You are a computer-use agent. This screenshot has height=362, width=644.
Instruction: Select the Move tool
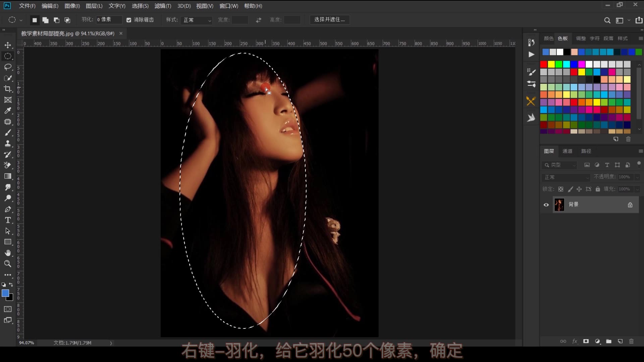pyautogui.click(x=7, y=45)
